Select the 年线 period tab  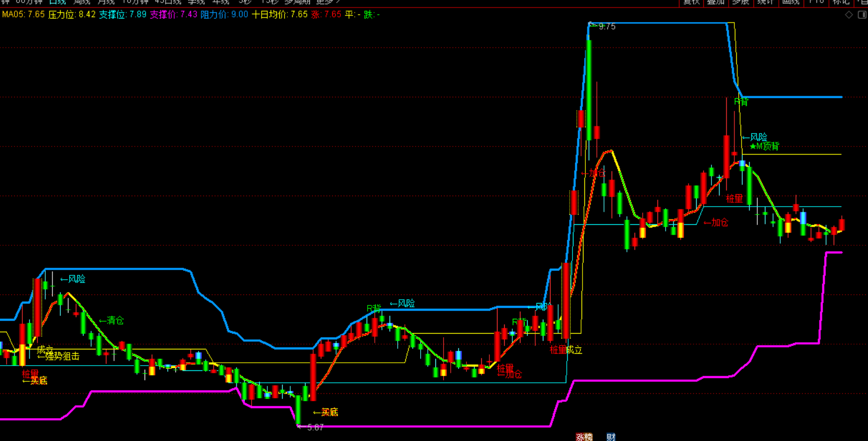(x=221, y=2)
